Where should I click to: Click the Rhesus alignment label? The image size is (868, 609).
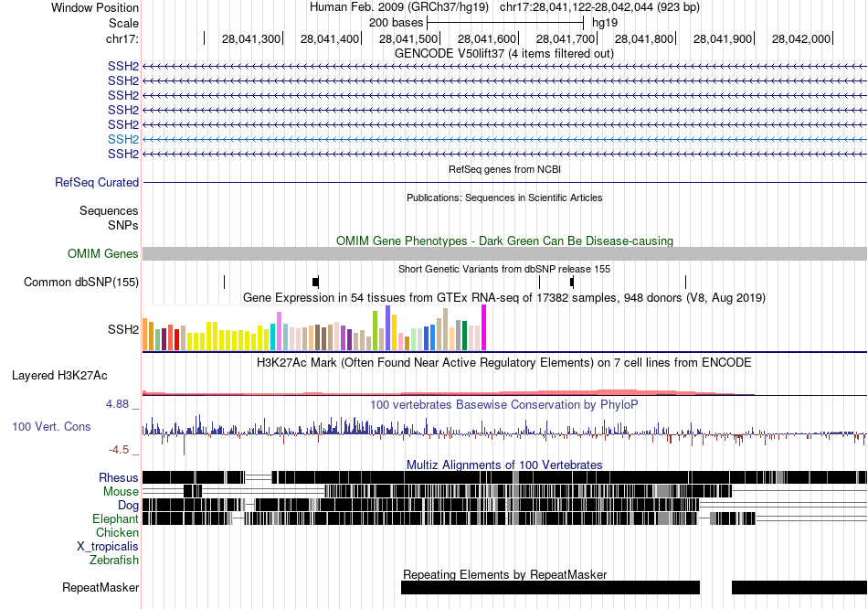point(119,477)
